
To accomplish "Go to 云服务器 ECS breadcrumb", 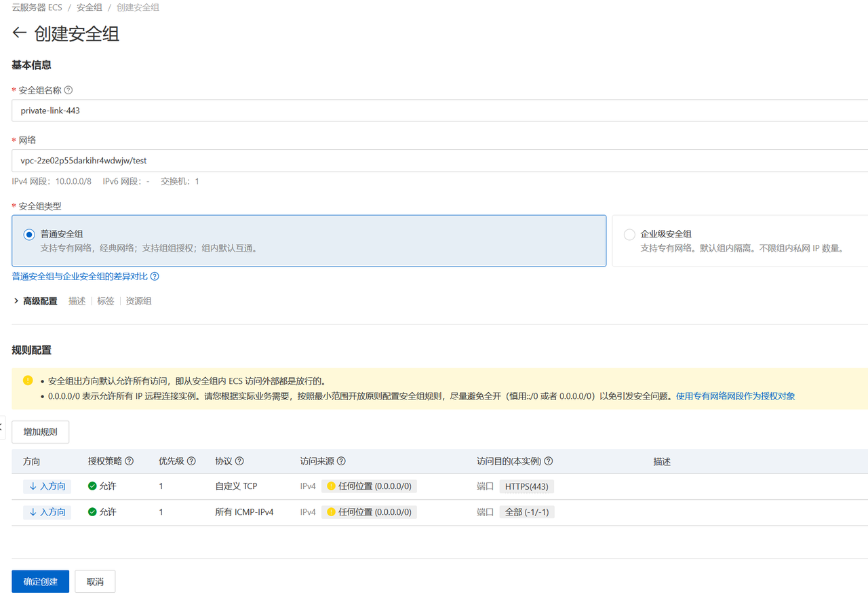I will (x=37, y=7).
